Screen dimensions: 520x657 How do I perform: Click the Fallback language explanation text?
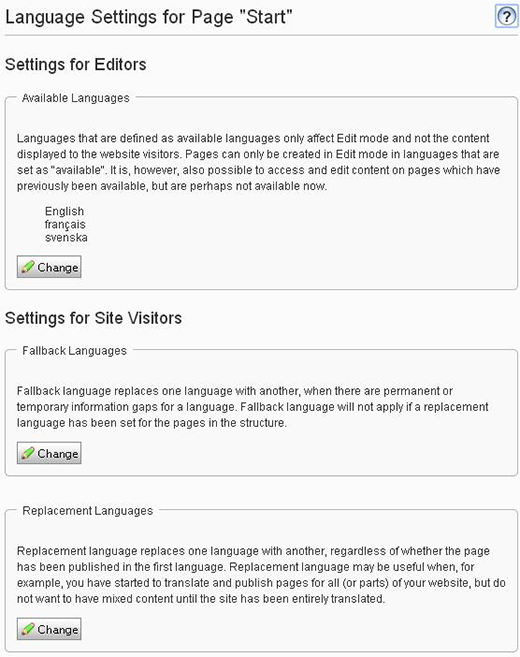coord(253,407)
